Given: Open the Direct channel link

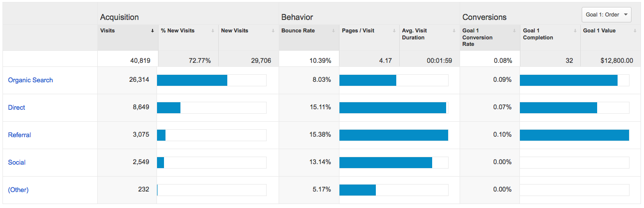Looking at the screenshot, I should click(x=16, y=108).
